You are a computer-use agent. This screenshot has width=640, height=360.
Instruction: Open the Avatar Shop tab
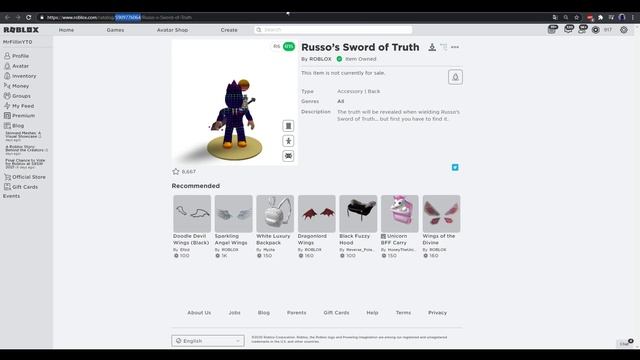tap(172, 30)
